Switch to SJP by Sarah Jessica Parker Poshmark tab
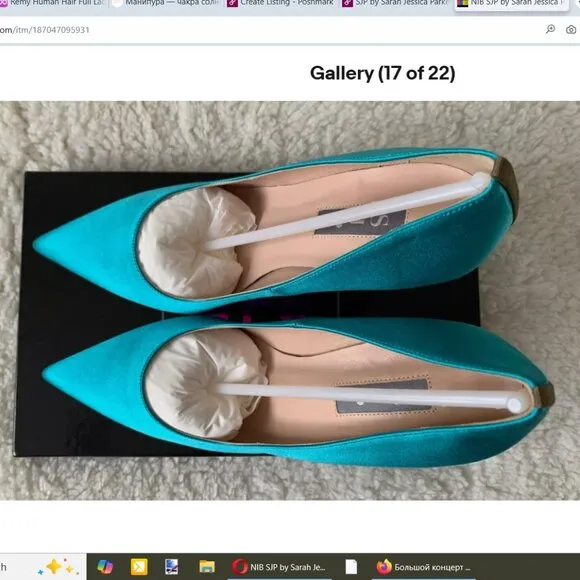Image resolution: width=580 pixels, height=580 pixels. tap(396, 4)
